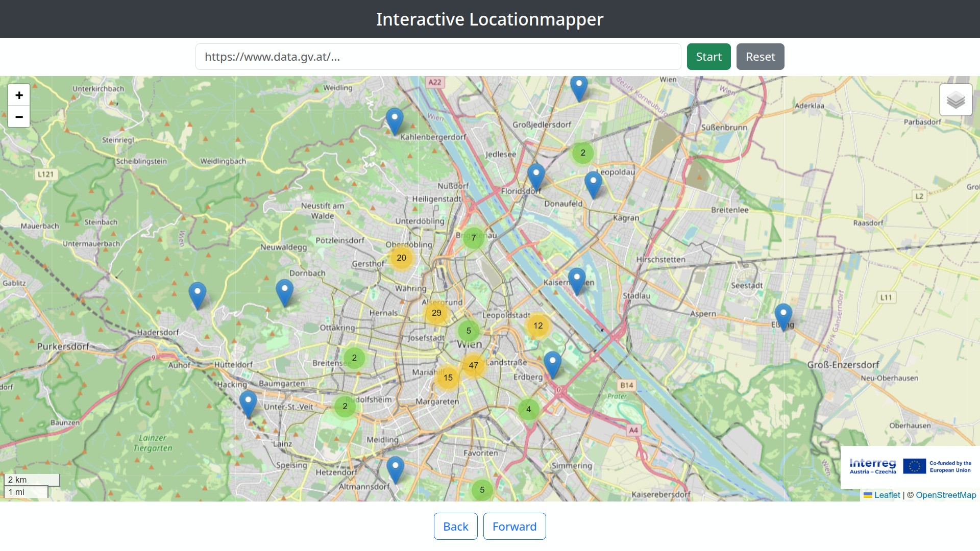Open the green cluster of 5 at Wien center
The width and height of the screenshot is (980, 551).
click(x=469, y=331)
